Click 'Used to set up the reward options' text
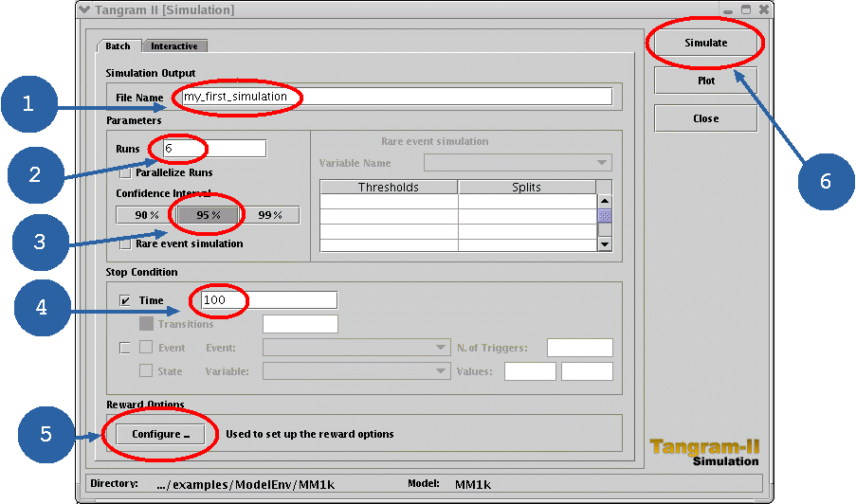The height and width of the screenshot is (504, 856). coord(310,434)
